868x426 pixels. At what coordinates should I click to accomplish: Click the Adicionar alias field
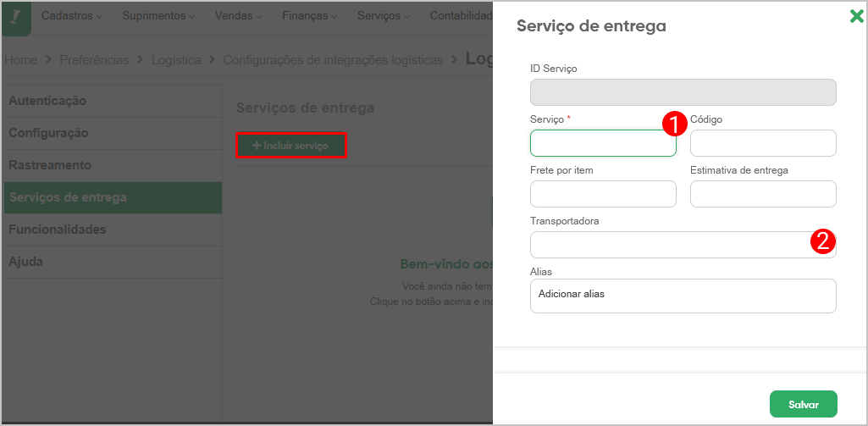[x=683, y=296]
